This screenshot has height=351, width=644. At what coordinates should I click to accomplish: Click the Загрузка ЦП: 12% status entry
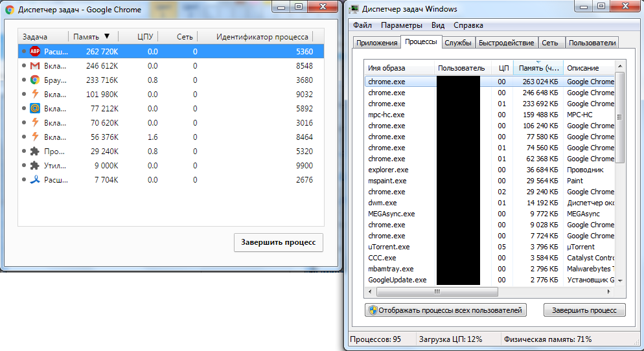[450, 339]
